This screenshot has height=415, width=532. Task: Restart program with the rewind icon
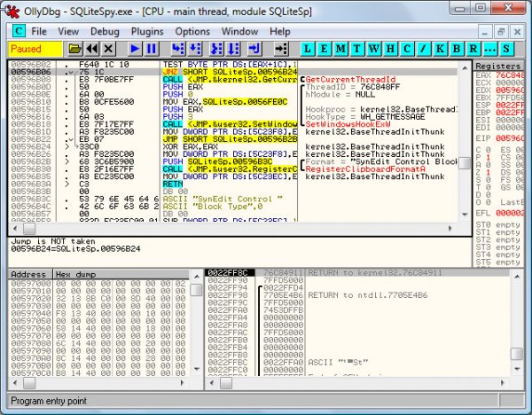click(92, 49)
